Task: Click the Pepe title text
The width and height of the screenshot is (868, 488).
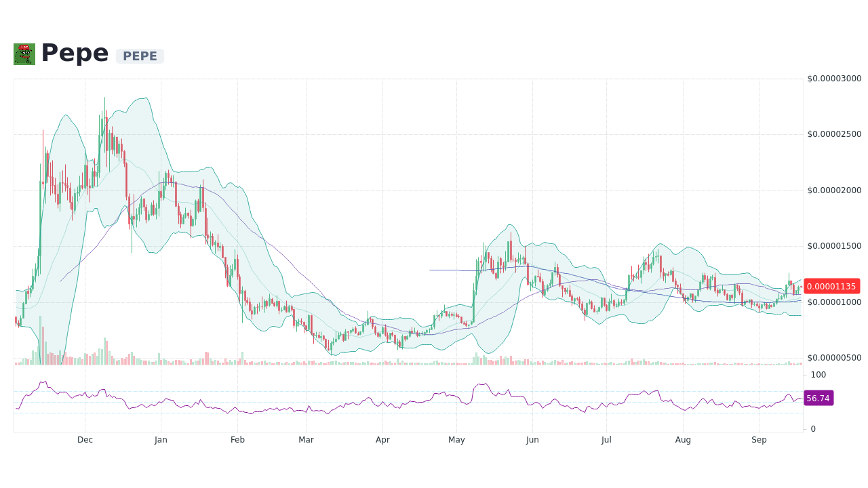Action: pyautogui.click(x=73, y=53)
